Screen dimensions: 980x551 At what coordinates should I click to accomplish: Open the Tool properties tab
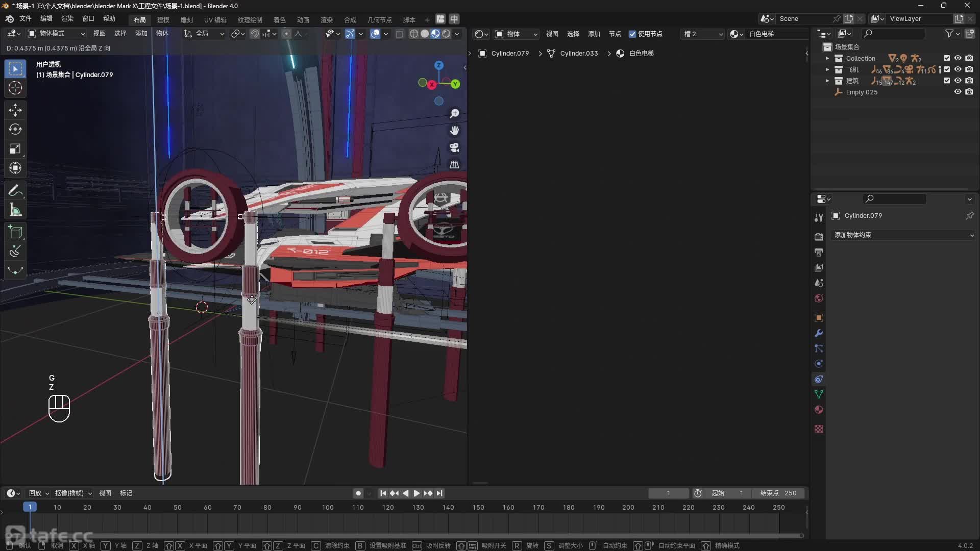click(x=819, y=217)
